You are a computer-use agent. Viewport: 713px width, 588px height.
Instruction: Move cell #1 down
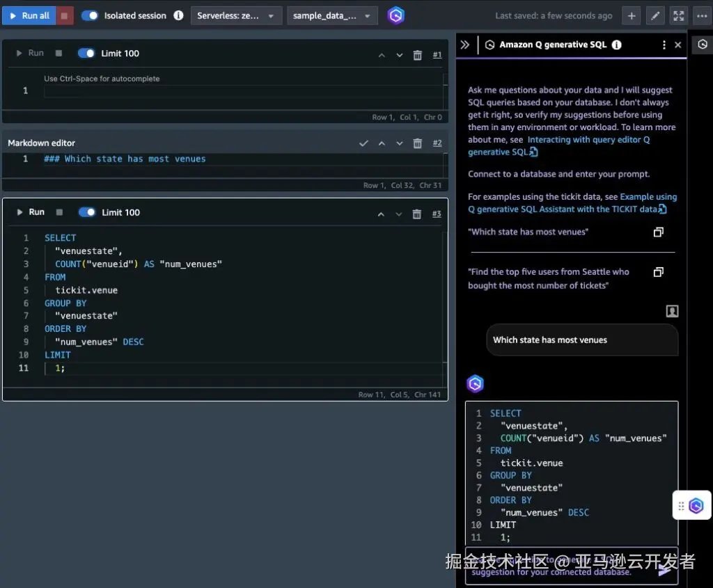(x=399, y=55)
